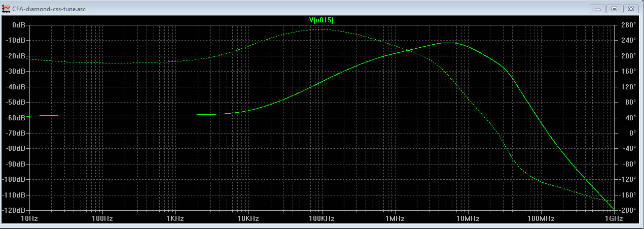Click the -90dB magnitude axis label

15,164
